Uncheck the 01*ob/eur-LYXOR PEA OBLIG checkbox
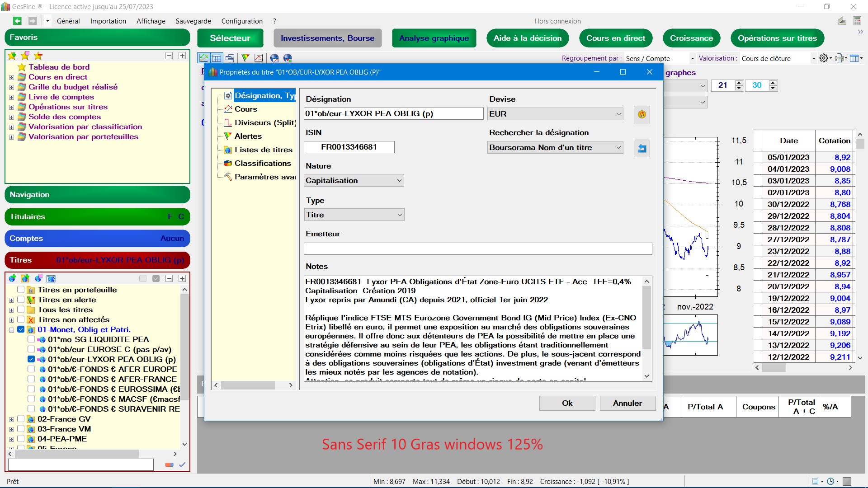 click(31, 359)
